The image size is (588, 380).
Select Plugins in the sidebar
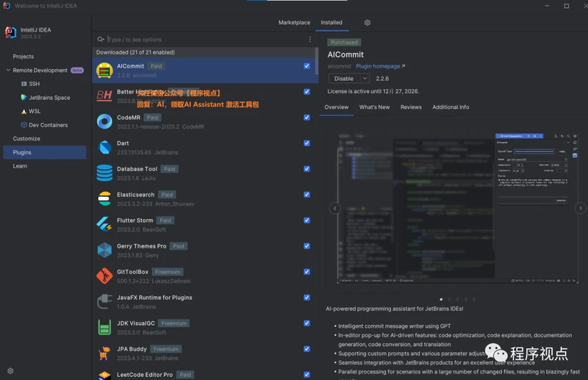coord(45,152)
